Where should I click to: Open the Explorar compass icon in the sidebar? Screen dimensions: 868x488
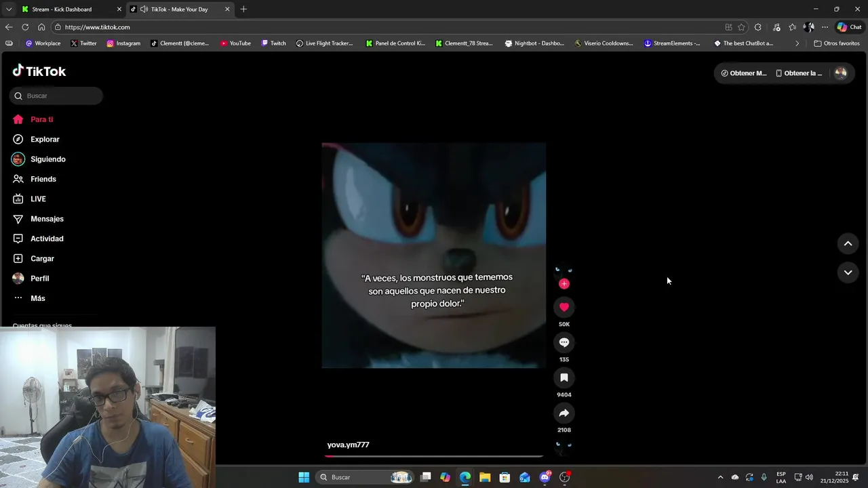coord(18,139)
